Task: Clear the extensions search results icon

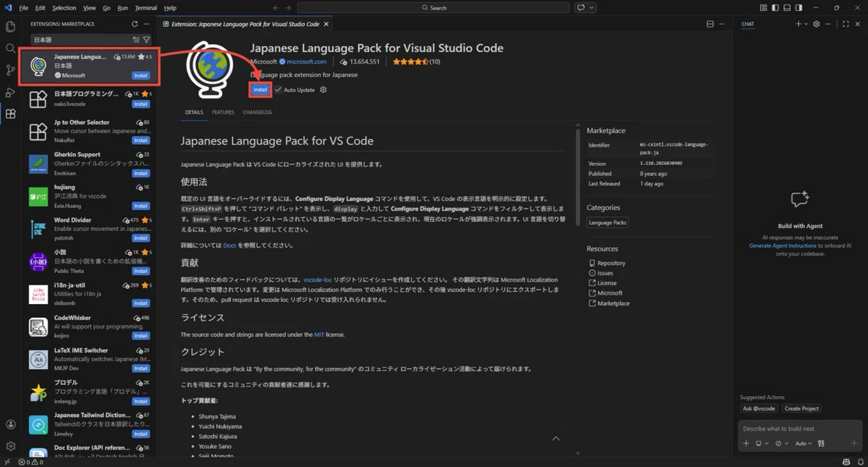Action: (136, 40)
